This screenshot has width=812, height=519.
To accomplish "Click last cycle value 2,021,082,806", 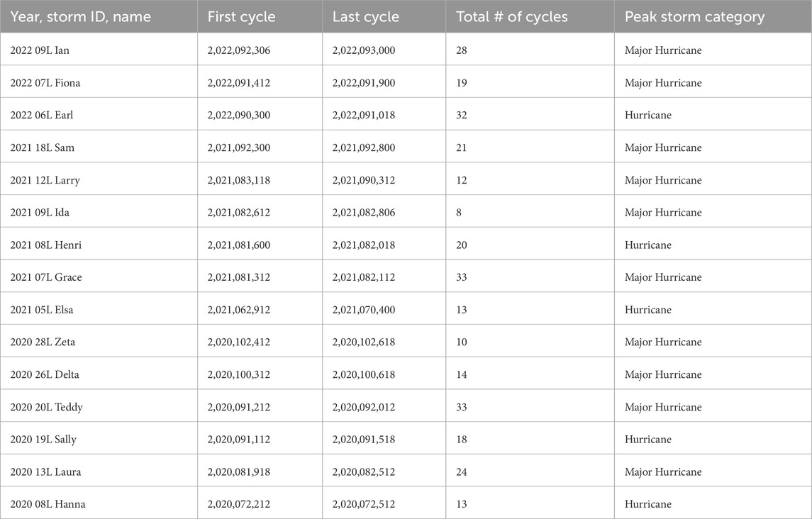I will [x=364, y=213].
